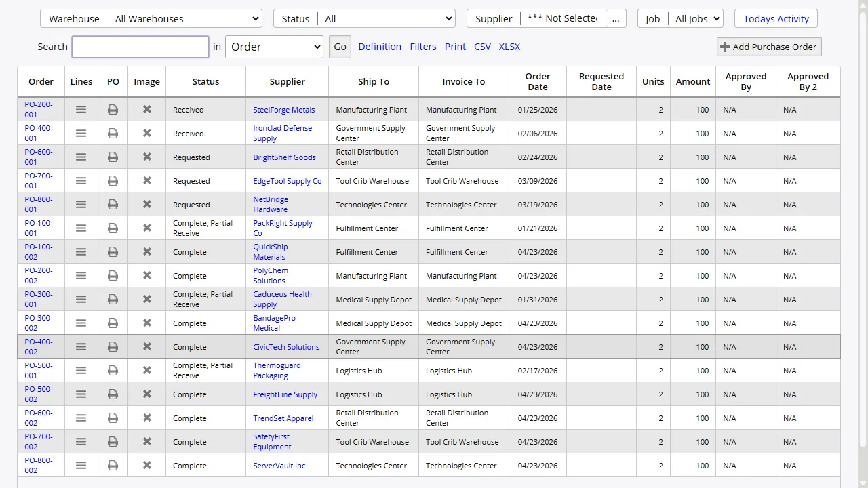This screenshot has height=488, width=868.
Task: Remove the image for PO-800-002
Action: click(x=146, y=465)
